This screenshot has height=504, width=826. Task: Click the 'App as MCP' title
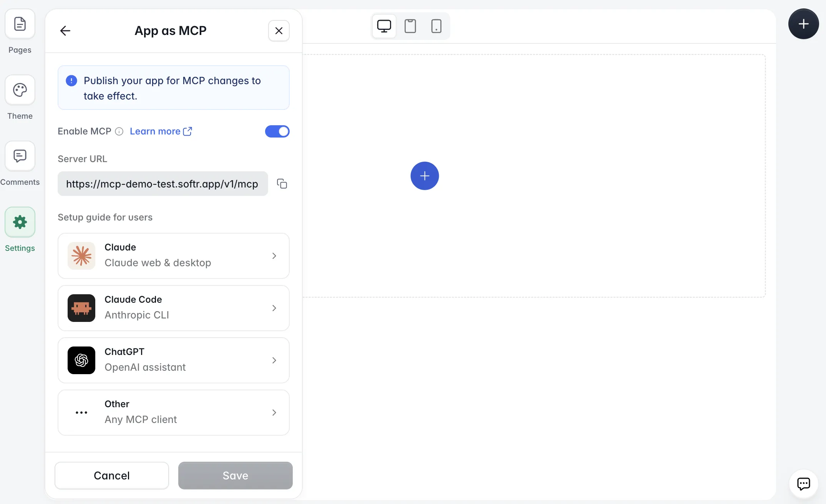171,31
